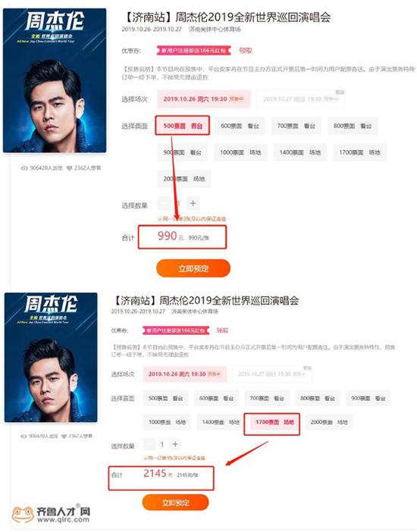Increase quantity with plus in the 990元 listing
This screenshot has height=532, width=417.
[x=193, y=203]
